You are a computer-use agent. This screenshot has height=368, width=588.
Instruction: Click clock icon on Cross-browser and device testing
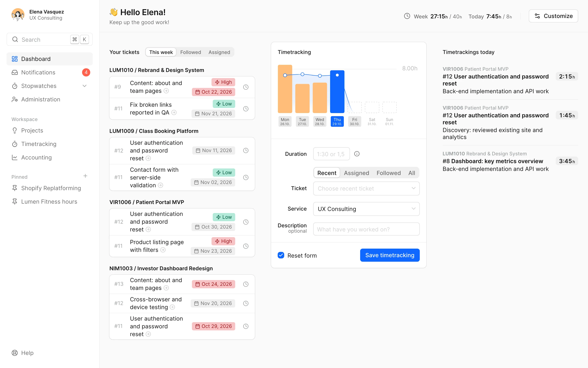(x=246, y=303)
